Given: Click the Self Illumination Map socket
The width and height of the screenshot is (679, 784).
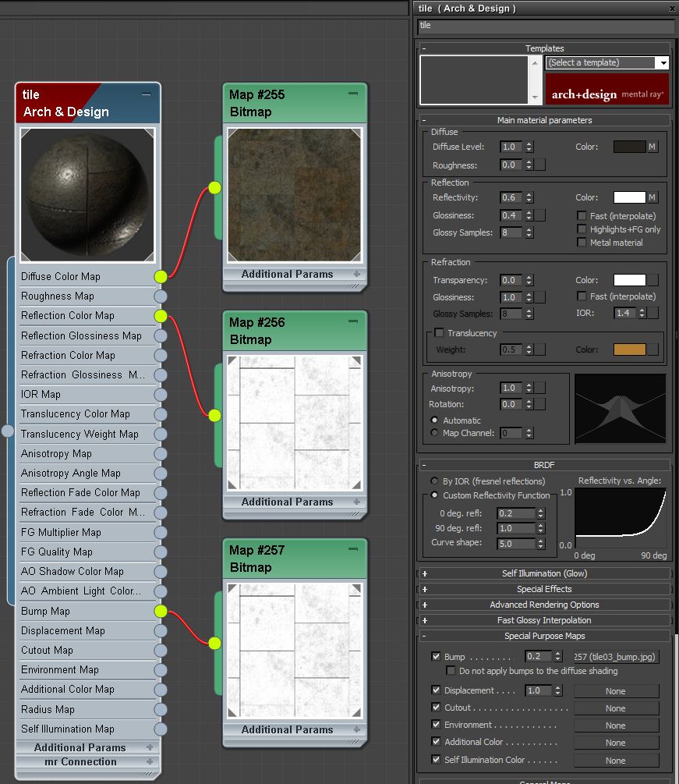Looking at the screenshot, I should pos(161,729).
